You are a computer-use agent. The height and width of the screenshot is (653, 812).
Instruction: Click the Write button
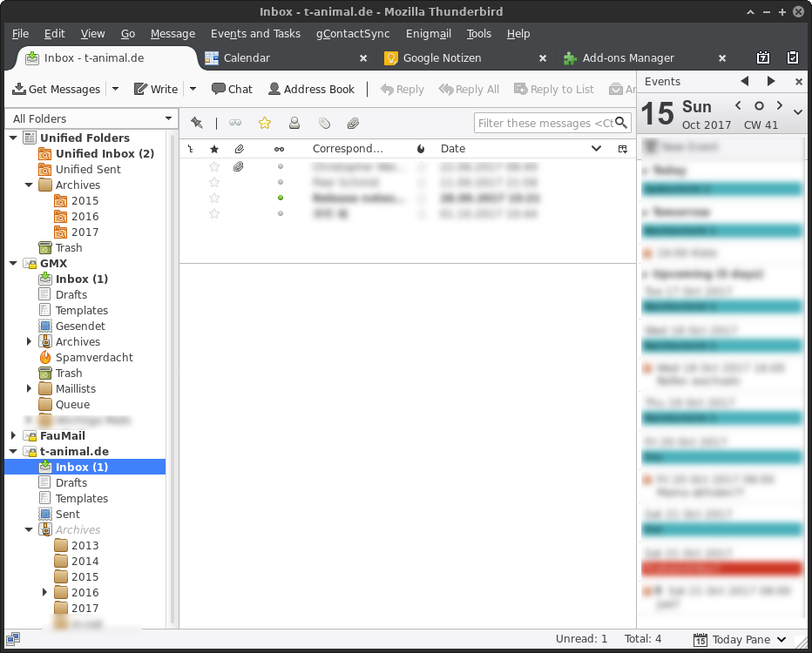pos(156,89)
